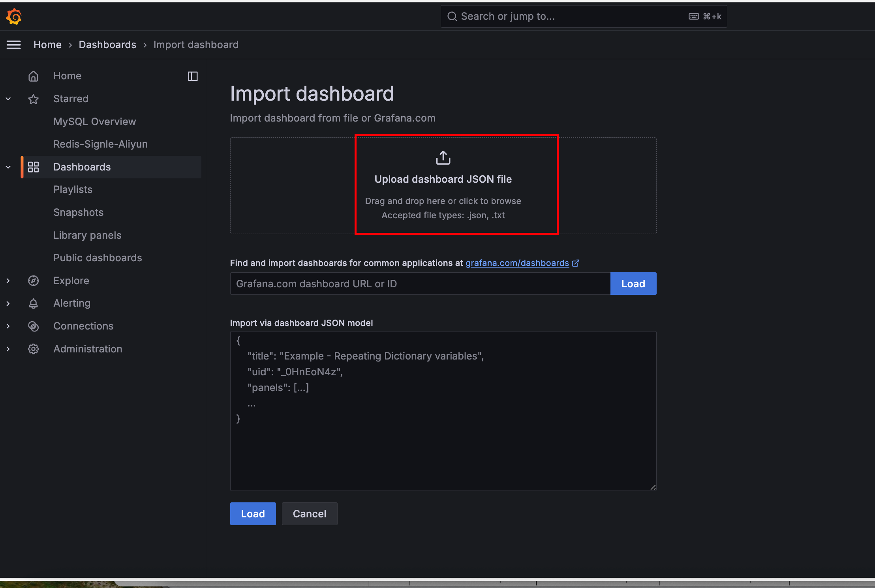Expand the Explore section chevron
Screen dimensions: 875x588
(8, 281)
